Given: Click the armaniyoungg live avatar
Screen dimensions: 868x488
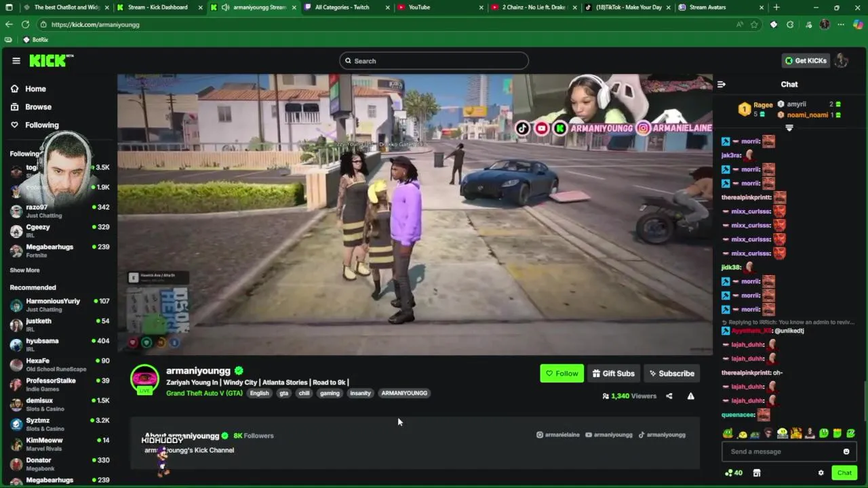Looking at the screenshot, I should pos(144,380).
